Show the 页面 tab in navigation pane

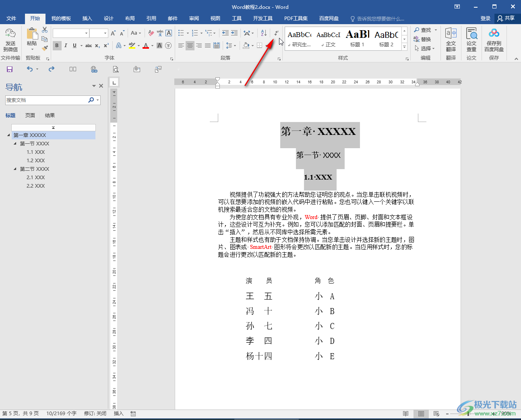tap(30, 115)
